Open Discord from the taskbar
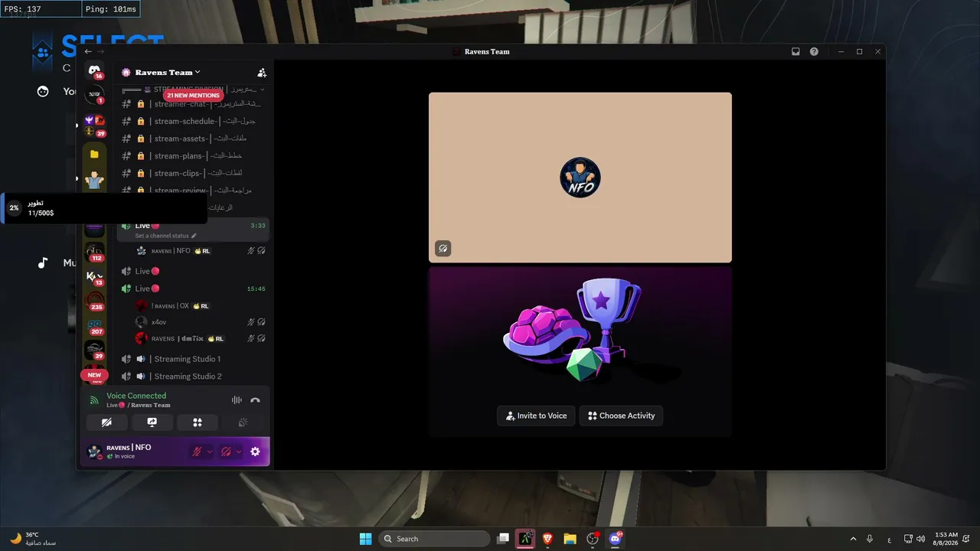Viewport: 980px width, 551px height. (x=615, y=539)
